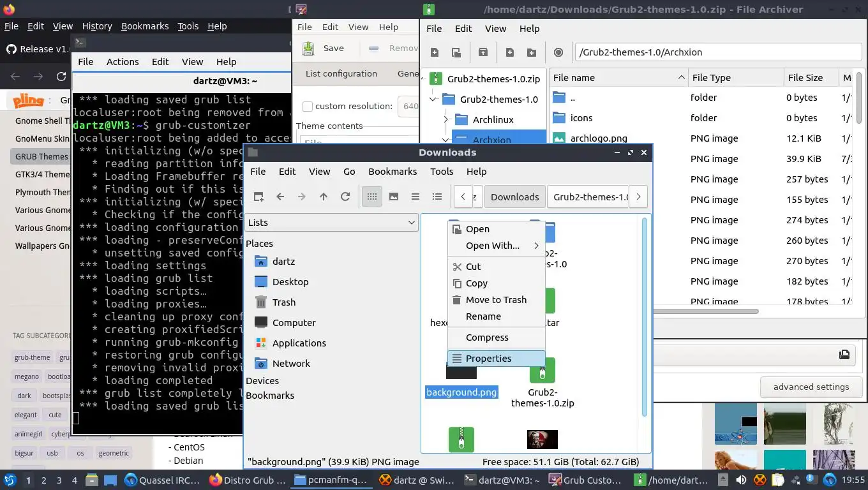Open Firefox History menu

click(x=97, y=26)
